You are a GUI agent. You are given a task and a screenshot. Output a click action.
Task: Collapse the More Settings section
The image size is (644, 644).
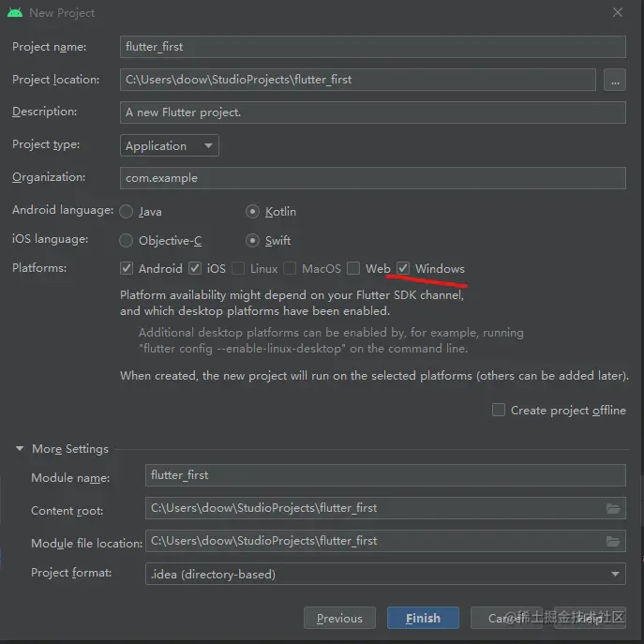click(20, 448)
